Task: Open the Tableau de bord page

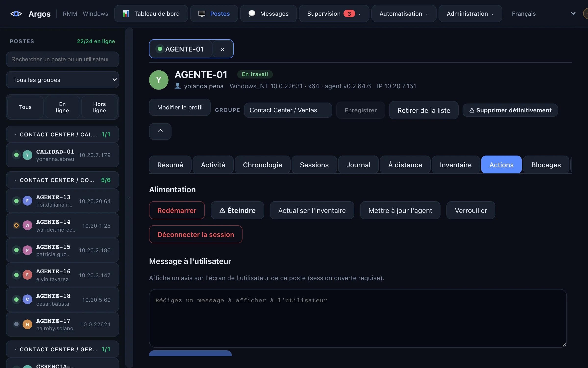Action: pyautogui.click(x=151, y=13)
